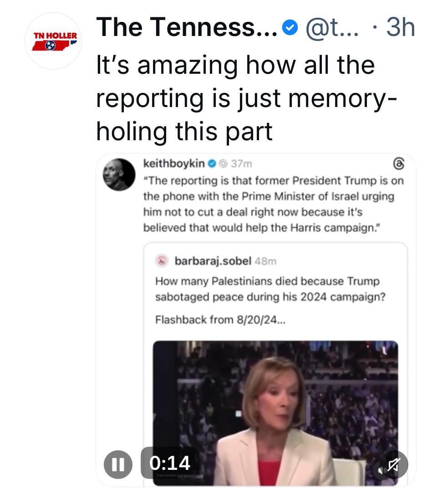Click the 0:14 video time indicator

click(x=170, y=463)
